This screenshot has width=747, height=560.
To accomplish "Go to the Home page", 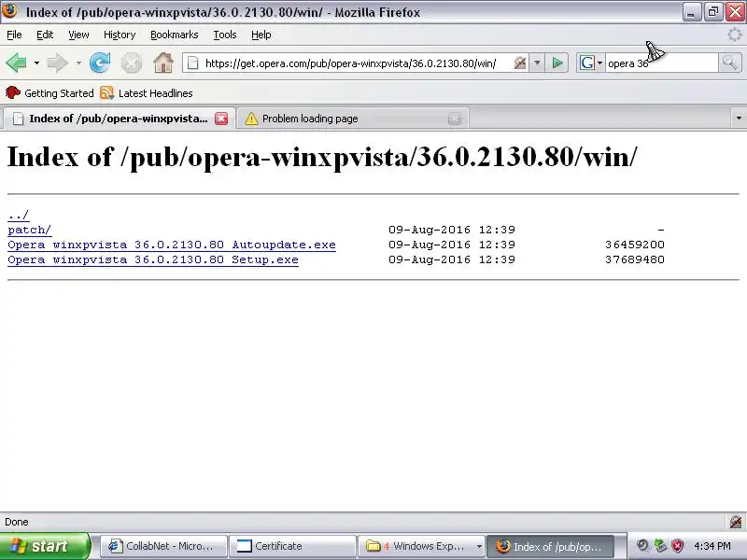I will 162,63.
